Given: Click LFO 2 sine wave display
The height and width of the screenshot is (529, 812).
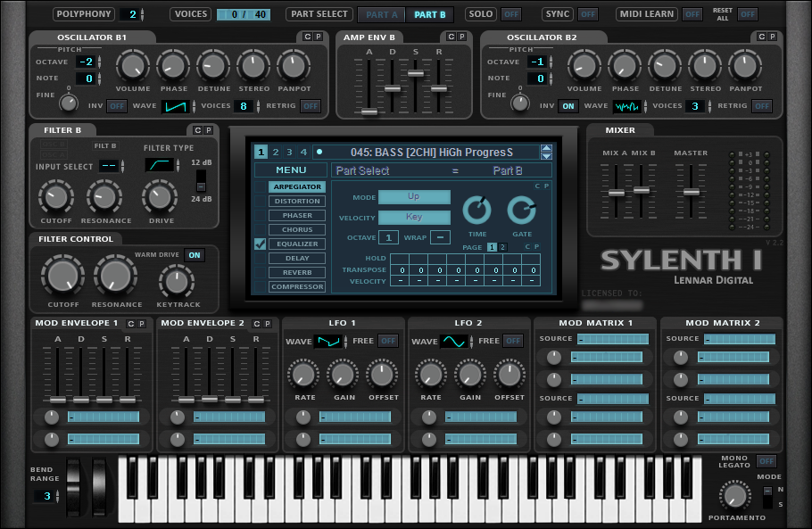Looking at the screenshot, I should point(454,342).
